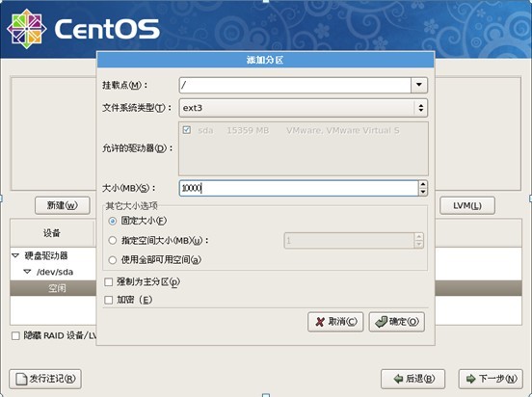532x397 pixels.
Task: Click the LVM button
Action: (x=467, y=205)
